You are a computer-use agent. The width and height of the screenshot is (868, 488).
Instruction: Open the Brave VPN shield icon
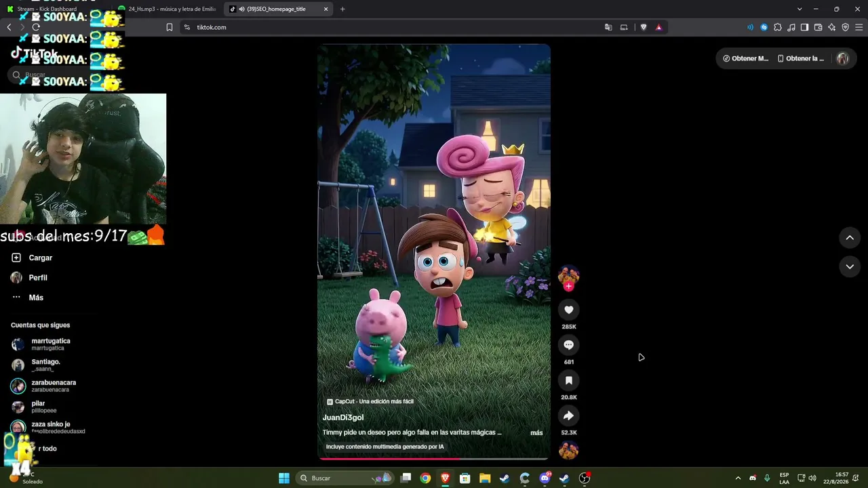(845, 27)
